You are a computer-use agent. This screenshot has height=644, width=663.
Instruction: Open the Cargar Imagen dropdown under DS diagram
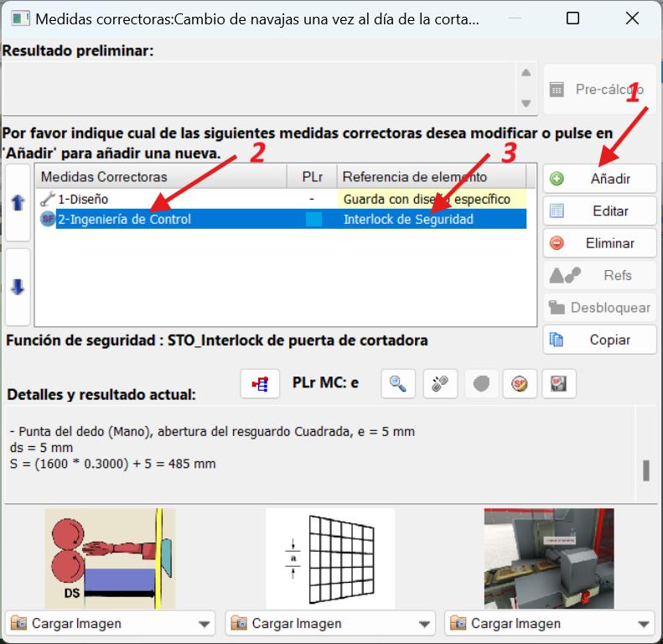click(111, 623)
